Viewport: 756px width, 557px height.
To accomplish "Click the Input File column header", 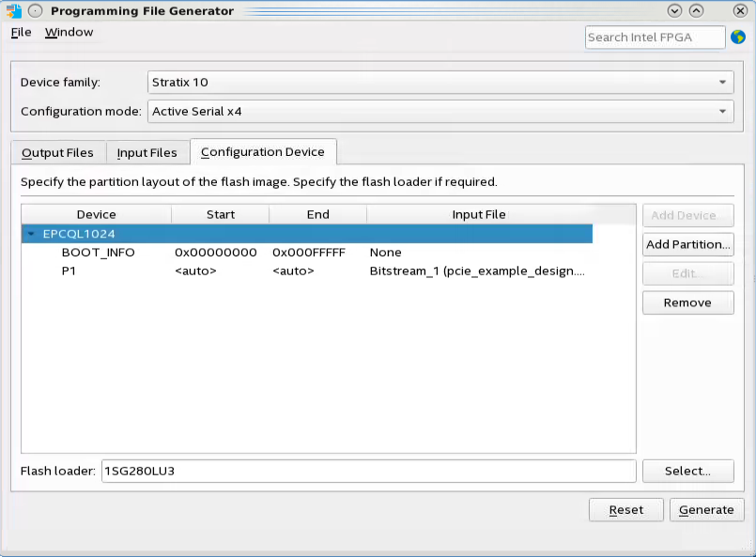I will (479, 215).
